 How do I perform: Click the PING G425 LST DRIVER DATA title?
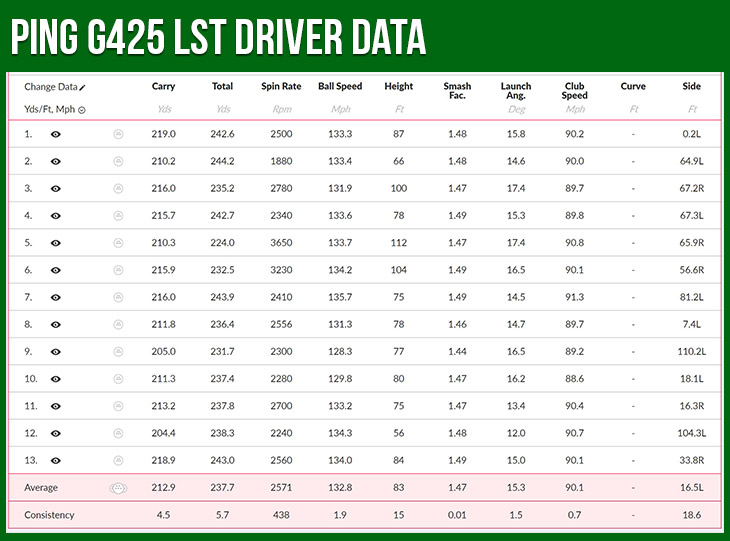[218, 37]
